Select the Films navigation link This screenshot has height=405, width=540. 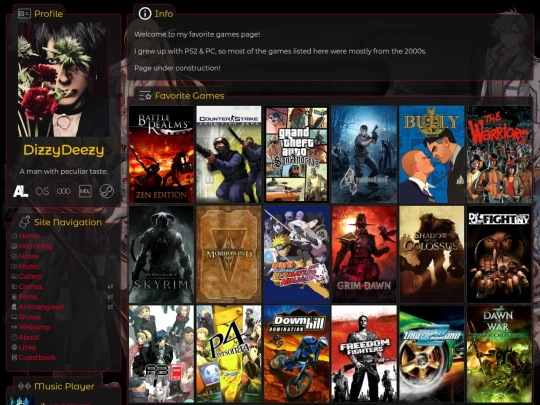(28, 297)
